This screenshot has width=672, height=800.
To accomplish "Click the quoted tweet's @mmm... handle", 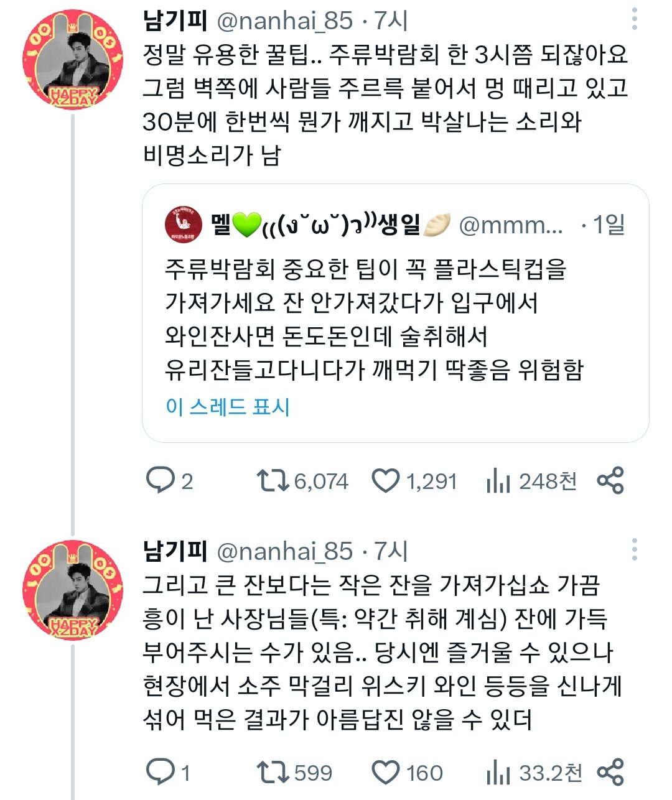I will (x=510, y=225).
